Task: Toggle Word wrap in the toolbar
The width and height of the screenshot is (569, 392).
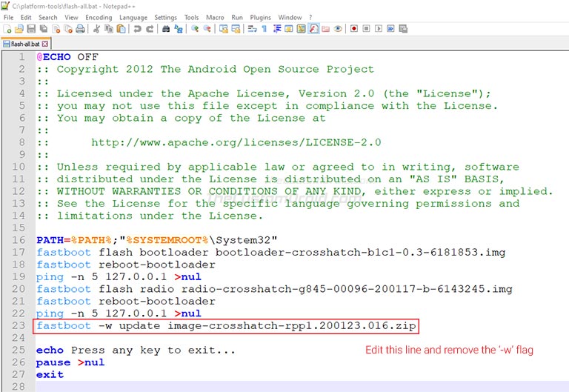Action: tap(252, 29)
